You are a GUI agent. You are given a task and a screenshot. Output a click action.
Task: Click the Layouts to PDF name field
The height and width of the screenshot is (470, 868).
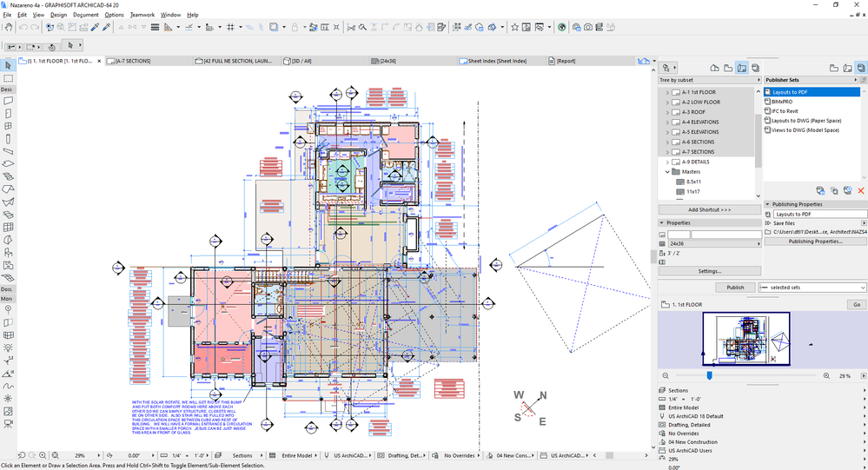click(820, 215)
